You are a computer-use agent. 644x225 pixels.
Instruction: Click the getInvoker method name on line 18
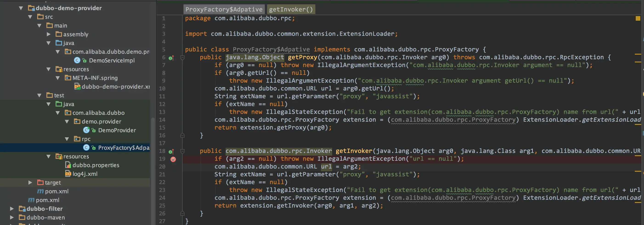point(354,151)
